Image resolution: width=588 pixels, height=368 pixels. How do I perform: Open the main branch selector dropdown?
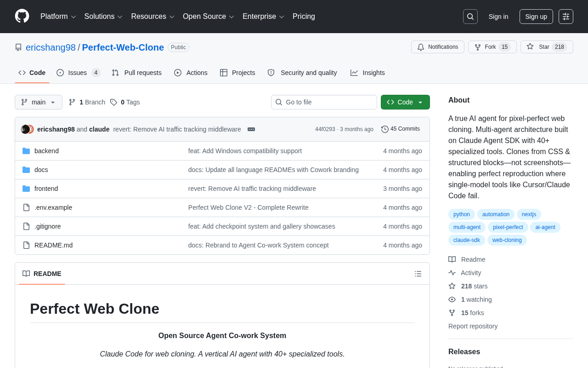click(x=39, y=102)
